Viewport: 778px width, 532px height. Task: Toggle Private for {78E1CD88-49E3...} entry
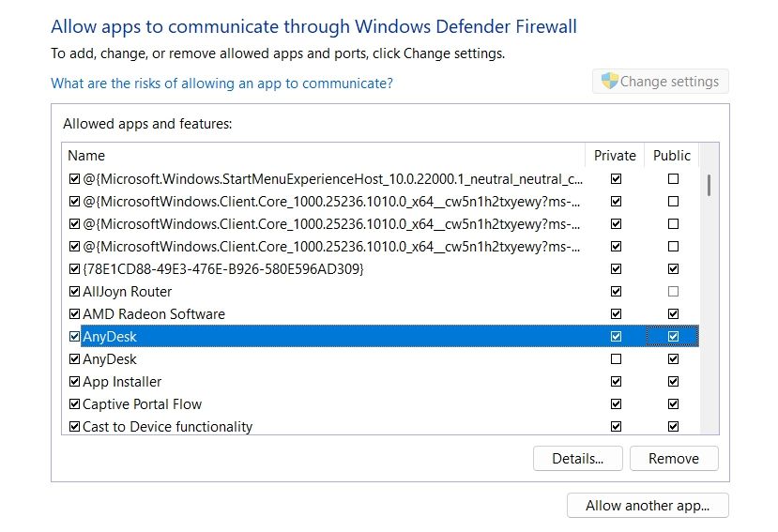pos(616,269)
